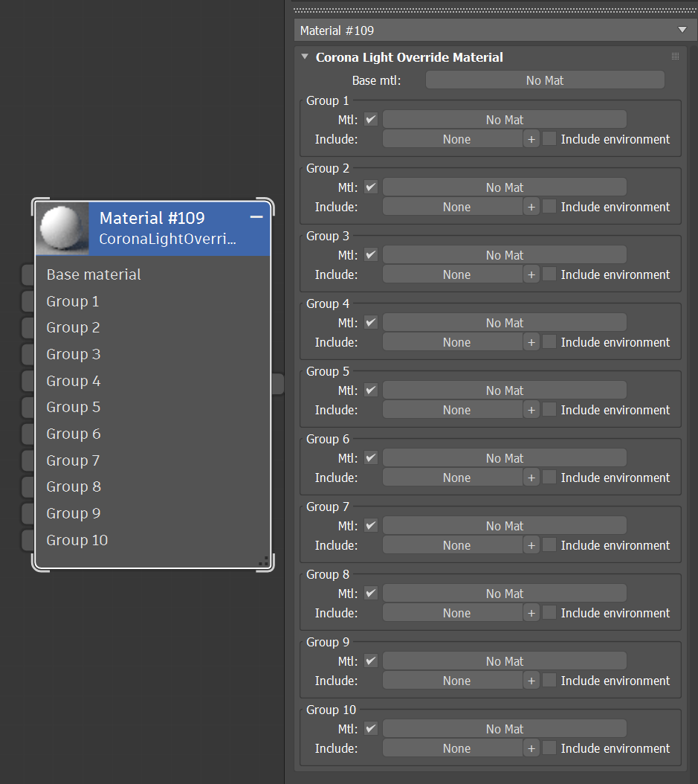Click Group 8 No Mat material slot
The height and width of the screenshot is (784, 698).
pyautogui.click(x=504, y=594)
